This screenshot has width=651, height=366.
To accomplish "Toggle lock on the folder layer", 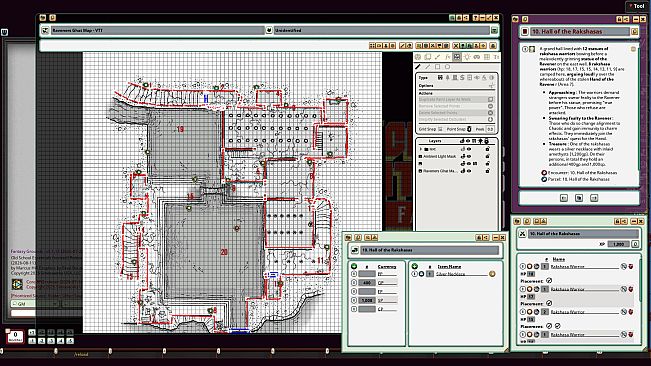I will pos(487,149).
